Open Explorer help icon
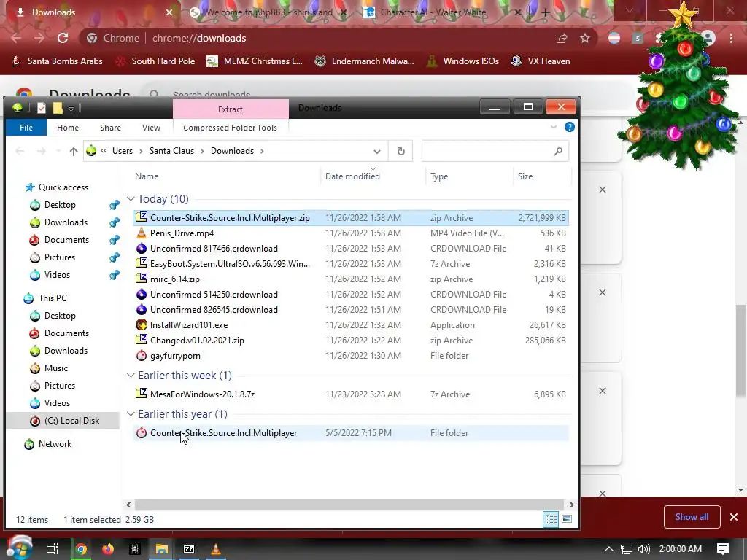Image resolution: width=747 pixels, height=560 pixels. 569,127
